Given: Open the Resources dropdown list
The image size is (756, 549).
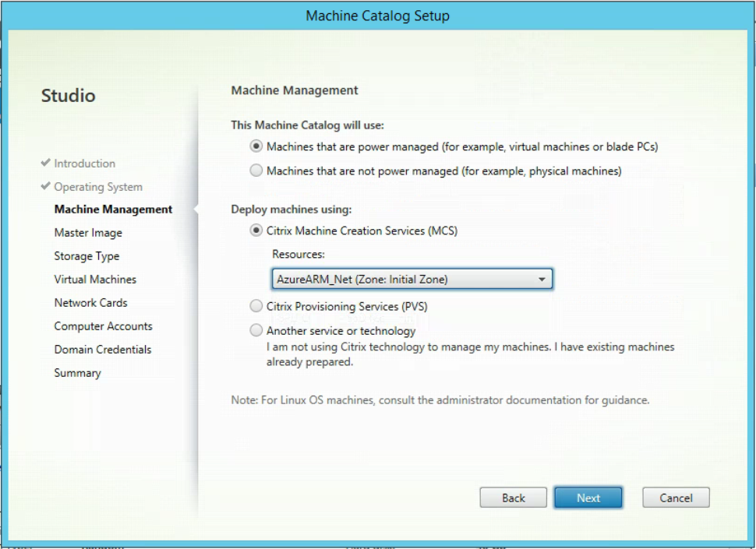Looking at the screenshot, I should coord(412,280).
